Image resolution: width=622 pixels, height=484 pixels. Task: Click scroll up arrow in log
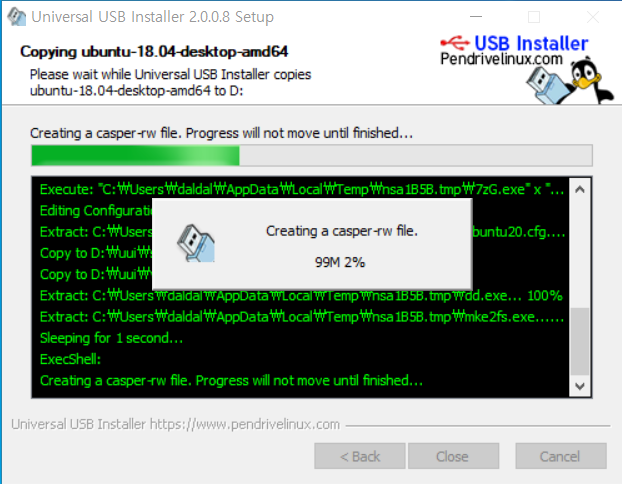pos(580,190)
